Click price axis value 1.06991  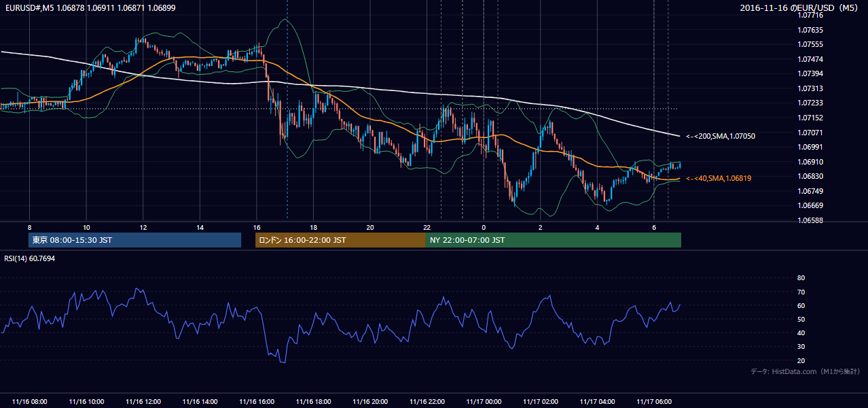point(810,147)
